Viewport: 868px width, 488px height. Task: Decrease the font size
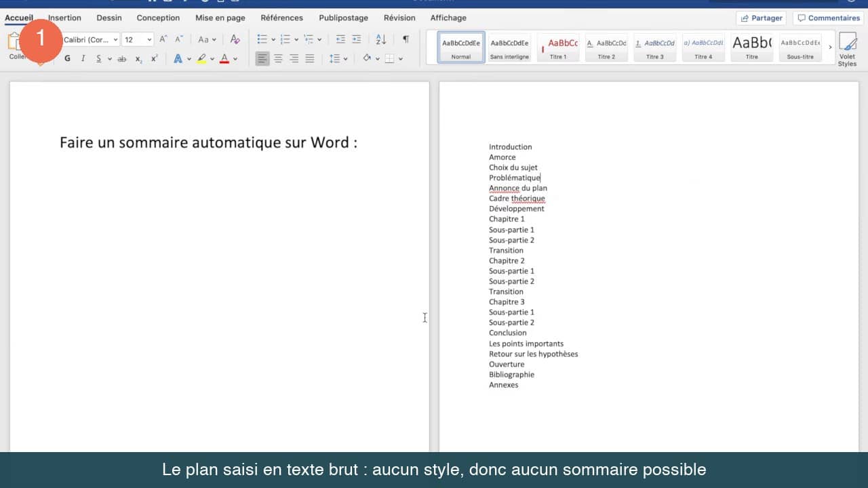point(179,39)
